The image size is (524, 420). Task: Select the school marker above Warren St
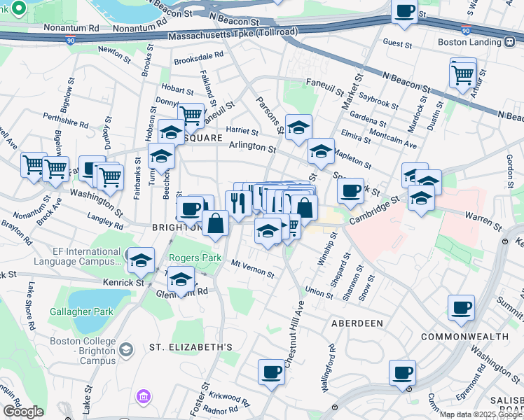pyautogui.click(x=422, y=199)
